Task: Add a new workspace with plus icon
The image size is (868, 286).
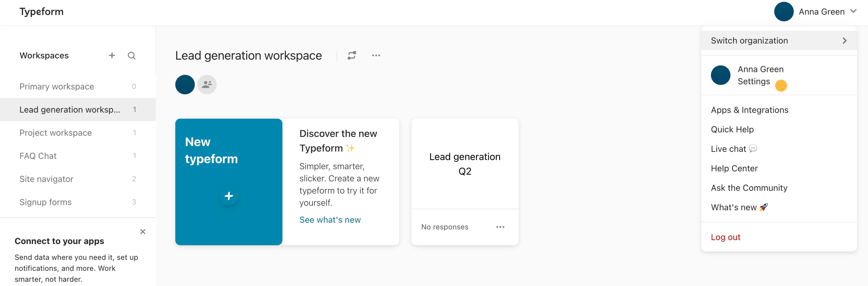Action: pyautogui.click(x=112, y=55)
